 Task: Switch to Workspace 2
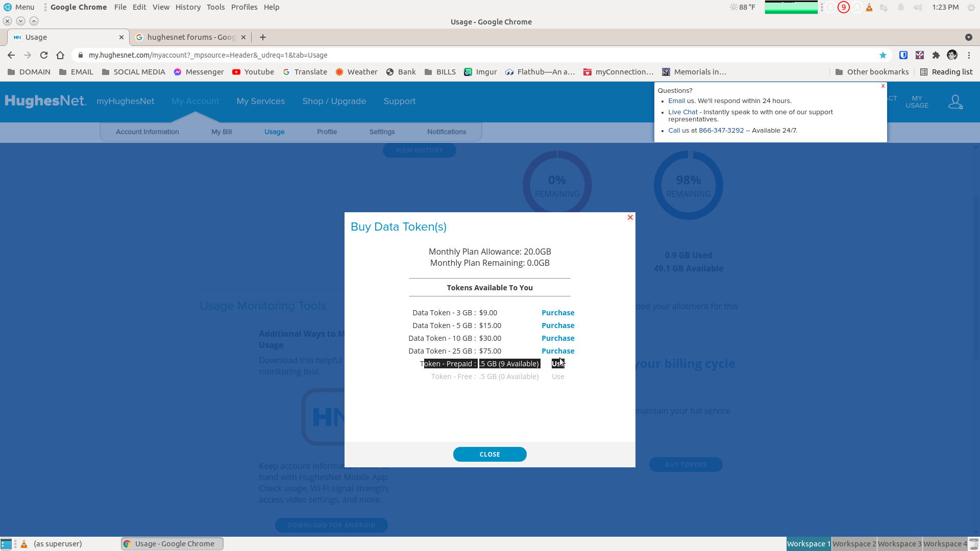pyautogui.click(x=854, y=544)
